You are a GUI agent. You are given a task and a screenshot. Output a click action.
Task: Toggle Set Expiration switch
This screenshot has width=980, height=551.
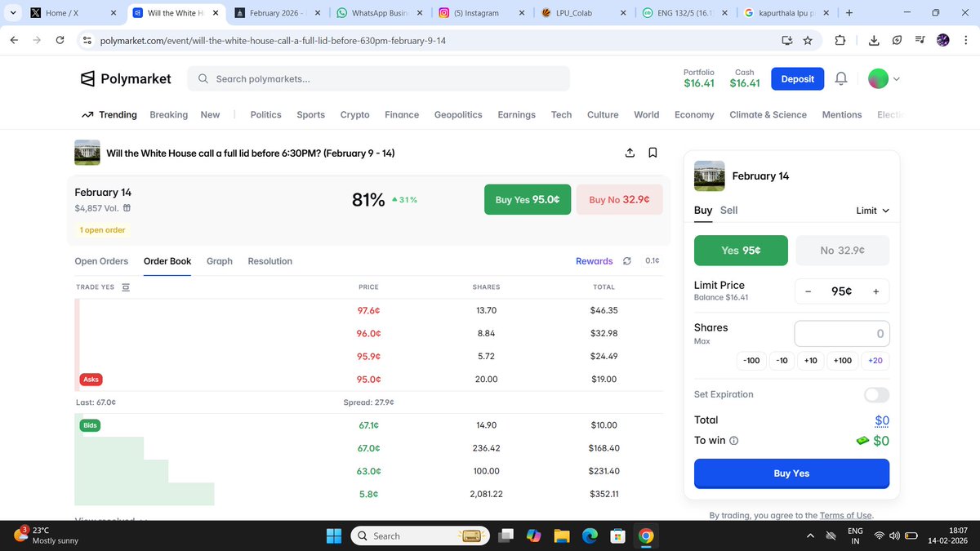click(876, 394)
